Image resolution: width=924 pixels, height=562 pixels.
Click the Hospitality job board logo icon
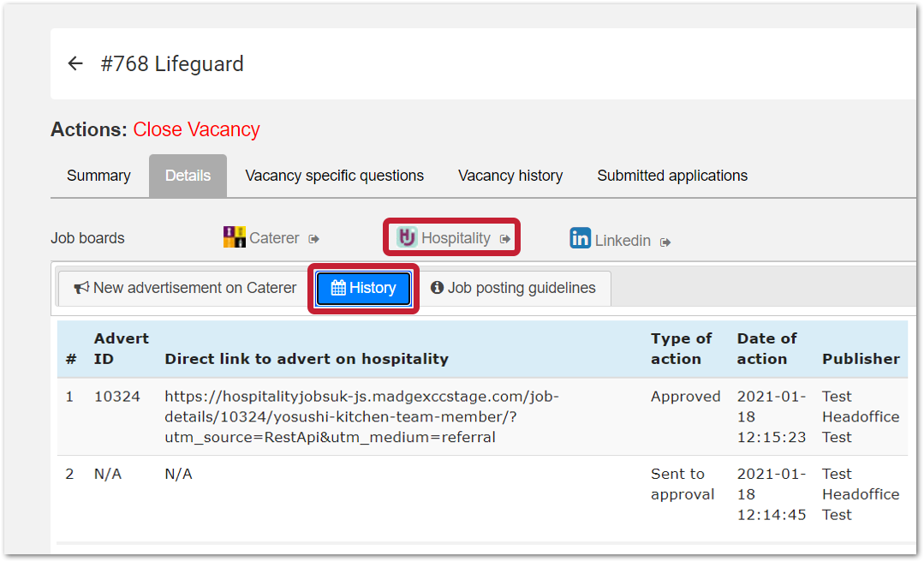[407, 237]
